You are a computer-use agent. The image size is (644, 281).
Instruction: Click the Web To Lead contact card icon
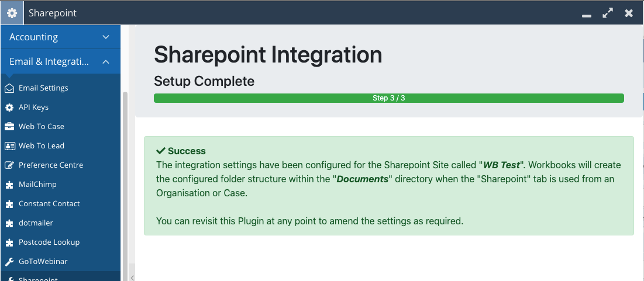coord(9,145)
